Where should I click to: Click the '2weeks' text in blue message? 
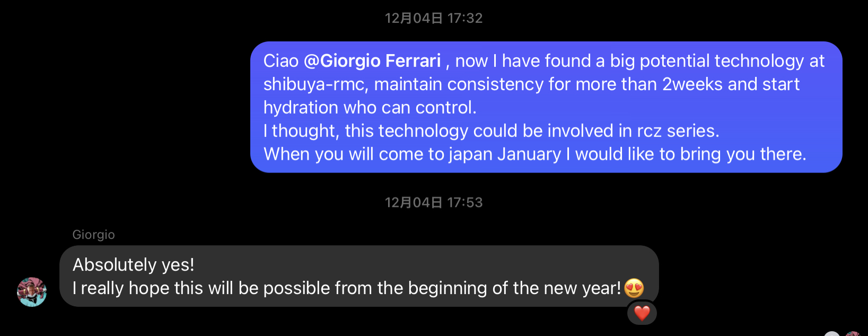coord(692,84)
